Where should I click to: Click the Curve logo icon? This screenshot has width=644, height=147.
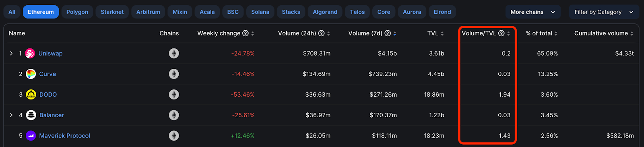[x=31, y=74]
